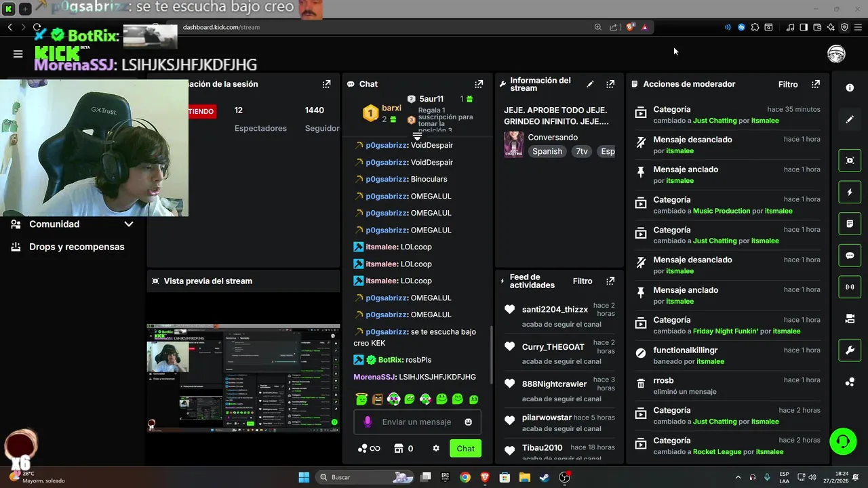This screenshot has height=488, width=868.
Task: Click rrosb deleted message entry
Action: (727, 386)
